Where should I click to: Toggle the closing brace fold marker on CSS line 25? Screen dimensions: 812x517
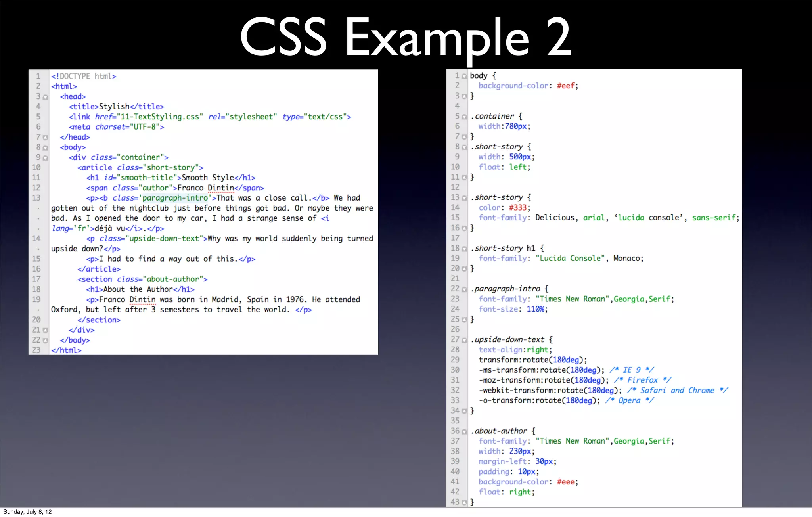point(464,320)
